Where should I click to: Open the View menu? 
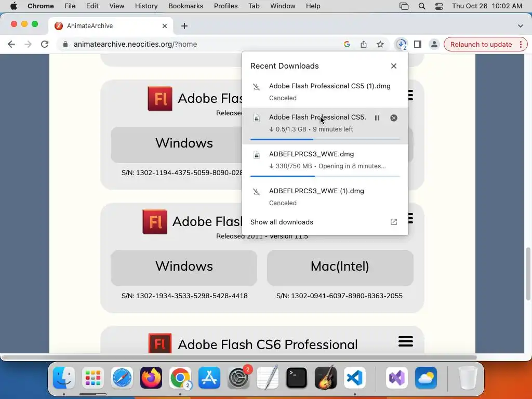(x=117, y=6)
